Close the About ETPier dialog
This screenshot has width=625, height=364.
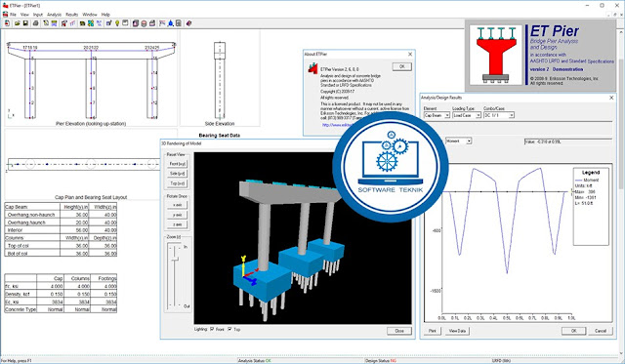pos(410,54)
